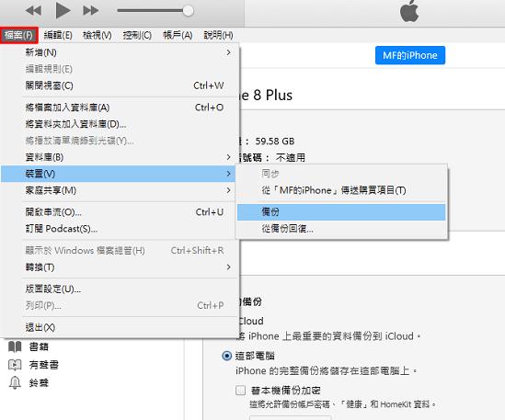505x420 pixels.
Task: Enable the 替本機備份加密 checkbox
Action: pos(241,391)
